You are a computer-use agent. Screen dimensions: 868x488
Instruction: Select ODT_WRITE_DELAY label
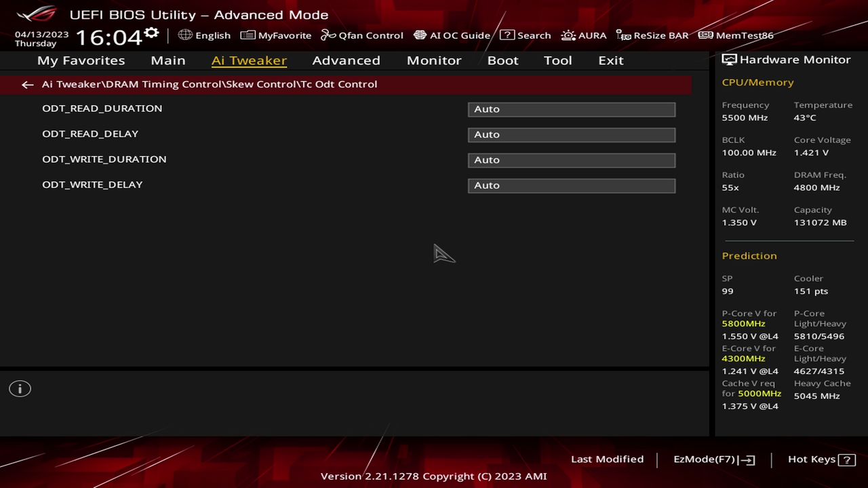click(x=92, y=184)
